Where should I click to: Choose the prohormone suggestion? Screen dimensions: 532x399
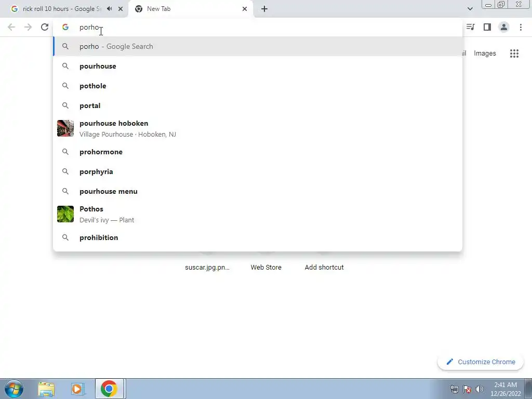pos(258,152)
